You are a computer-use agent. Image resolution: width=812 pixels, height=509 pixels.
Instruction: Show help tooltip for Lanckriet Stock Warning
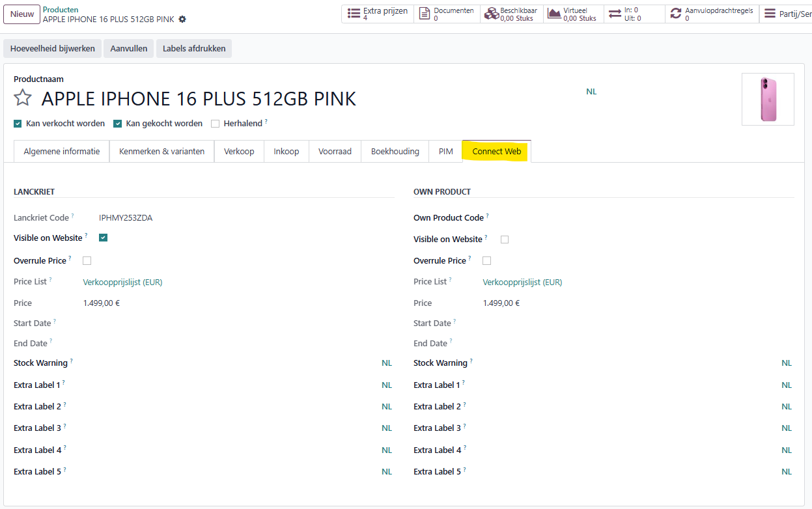tap(71, 361)
